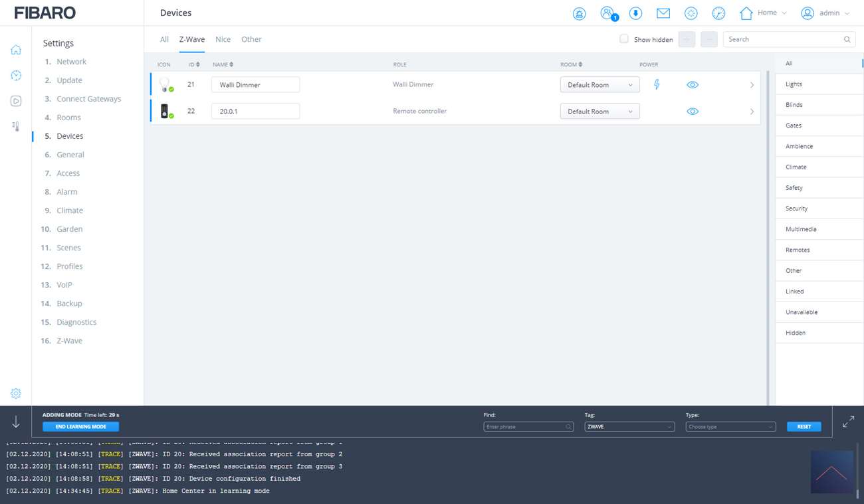Click the Reset button in console
The height and width of the screenshot is (504, 864).
point(804,427)
